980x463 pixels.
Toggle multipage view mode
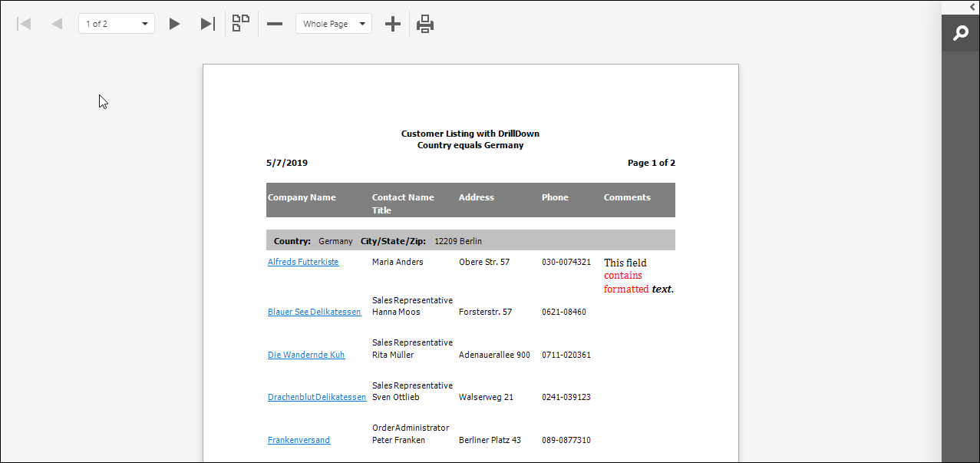[x=241, y=24]
